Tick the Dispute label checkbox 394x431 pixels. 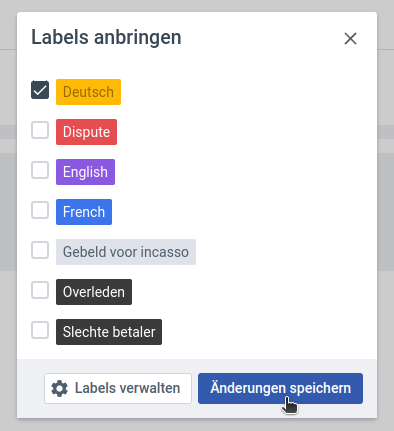(x=40, y=130)
